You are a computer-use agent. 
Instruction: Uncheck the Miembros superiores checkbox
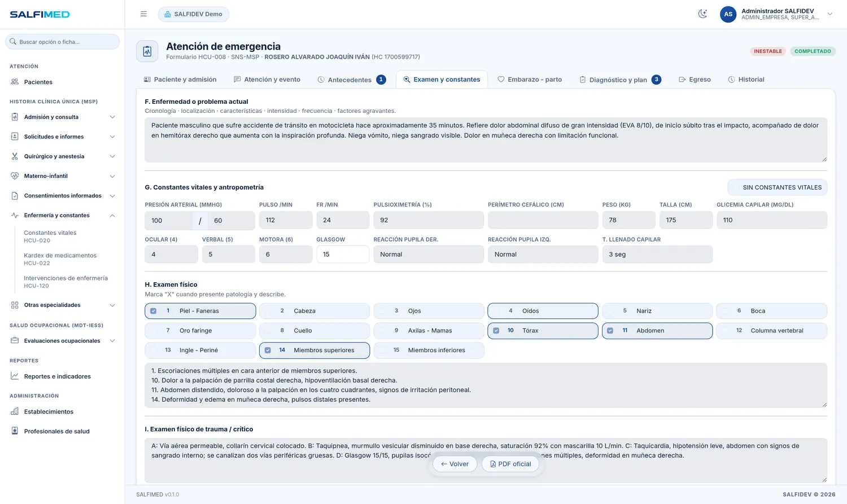[x=268, y=350]
